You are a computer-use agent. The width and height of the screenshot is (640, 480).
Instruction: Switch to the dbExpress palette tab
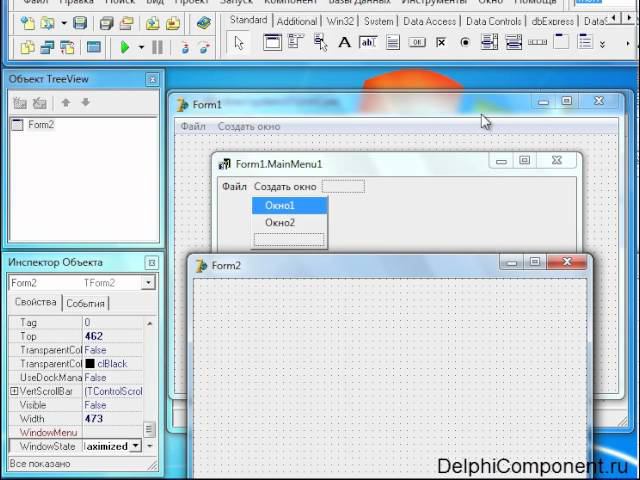click(x=552, y=21)
